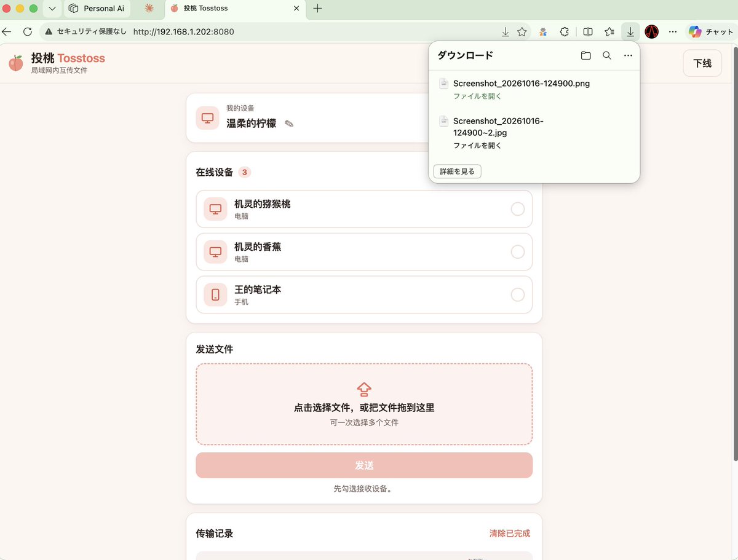Image resolution: width=738 pixels, height=560 pixels.
Task: Click 点击选择文件 drop zone text
Action: 364,408
